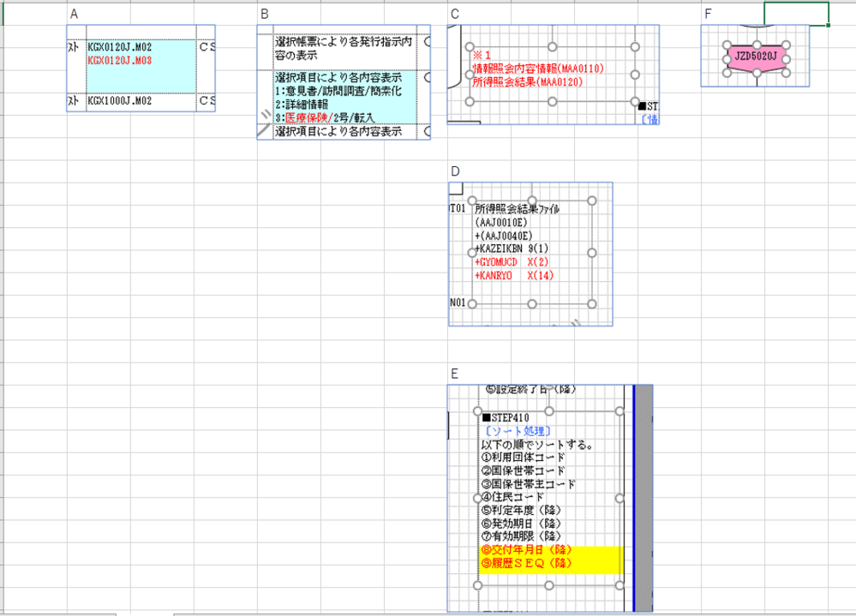The image size is (856, 616).
Task: Click the pink JZD5020J shape
Action: (756, 57)
